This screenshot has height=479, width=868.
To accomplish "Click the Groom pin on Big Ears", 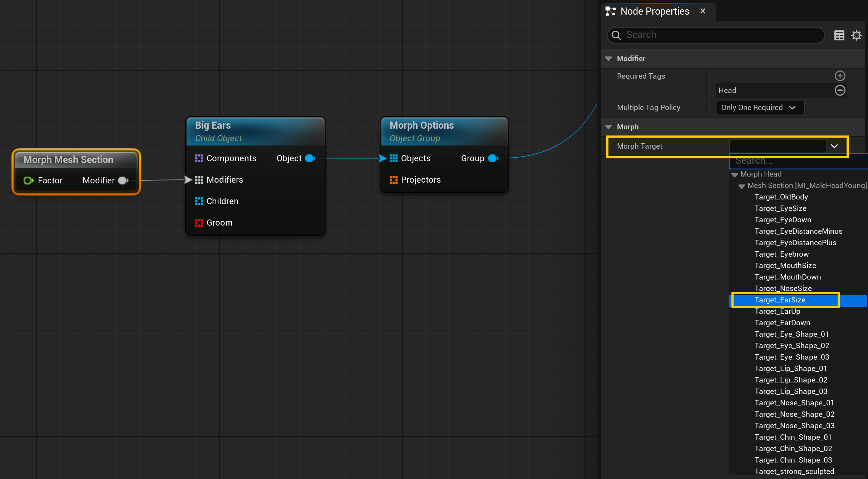I will (199, 223).
